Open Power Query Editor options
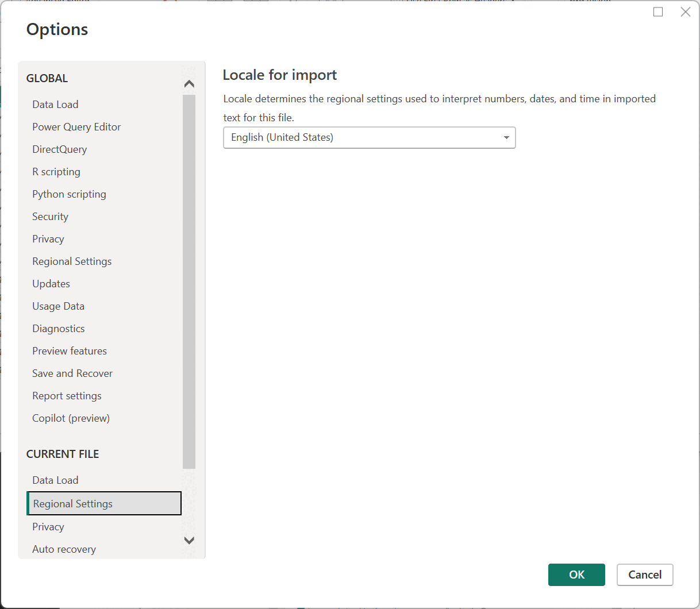The image size is (700, 609). 76,127
